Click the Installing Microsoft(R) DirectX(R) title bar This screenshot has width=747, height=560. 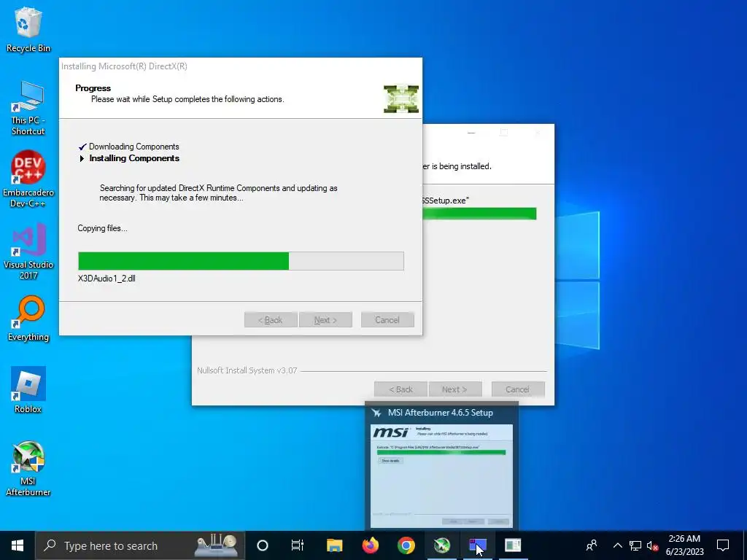241,66
